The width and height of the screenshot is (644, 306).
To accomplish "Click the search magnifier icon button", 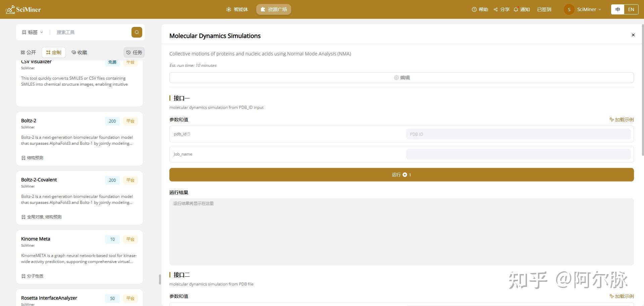I will (137, 32).
